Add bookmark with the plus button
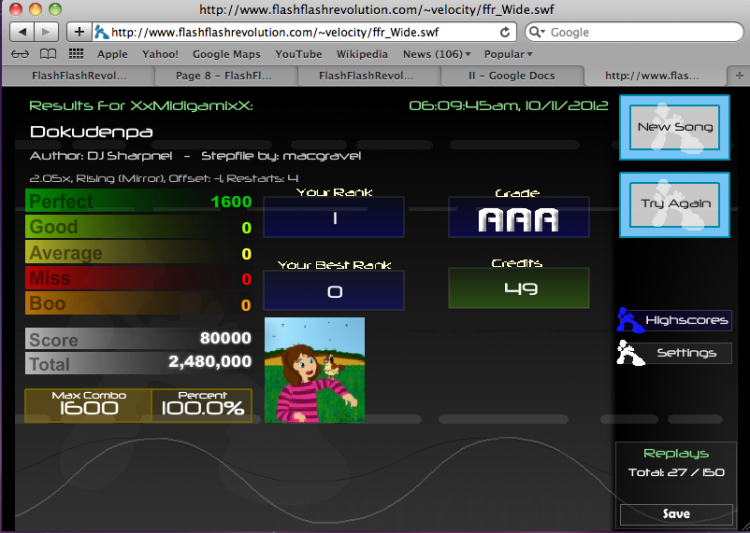This screenshot has width=750, height=533. point(79,32)
